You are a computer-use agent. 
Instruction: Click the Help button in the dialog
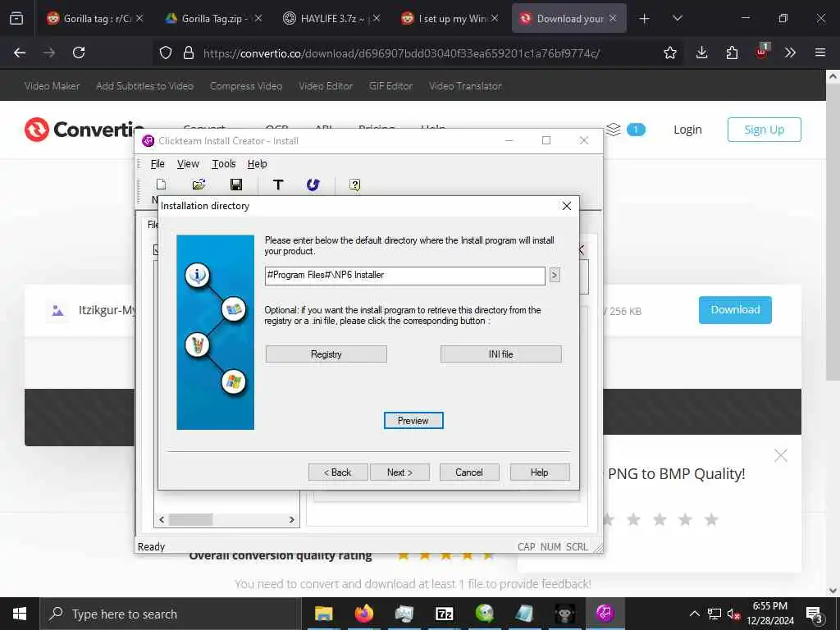[x=540, y=472]
